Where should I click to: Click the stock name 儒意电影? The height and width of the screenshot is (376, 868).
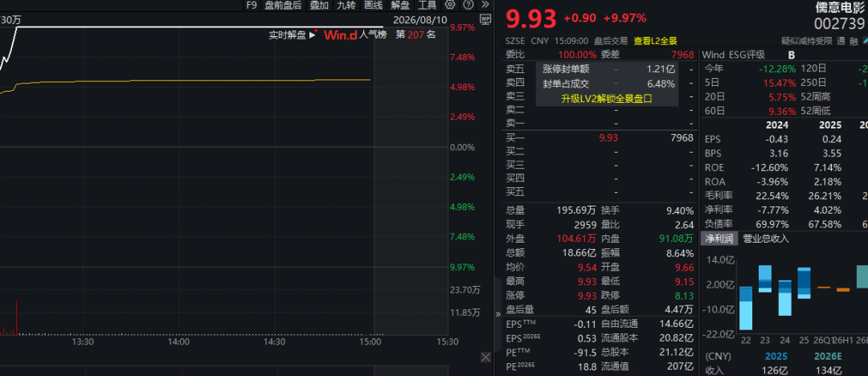pos(839,8)
